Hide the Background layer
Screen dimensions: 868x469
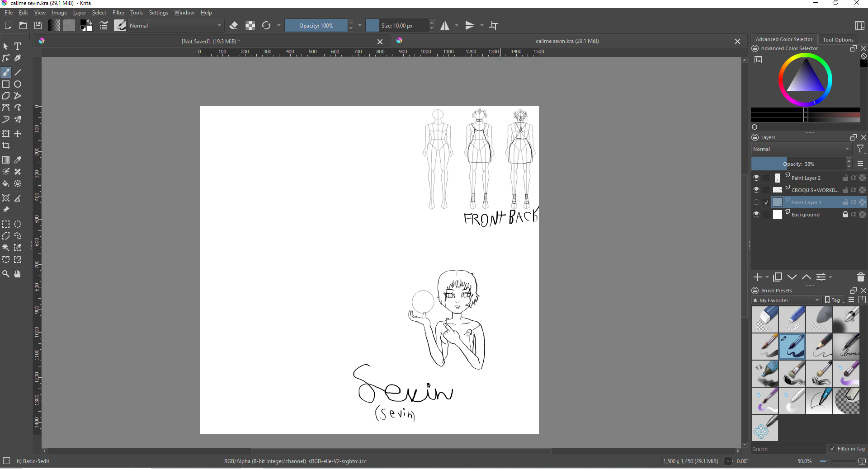tap(756, 214)
